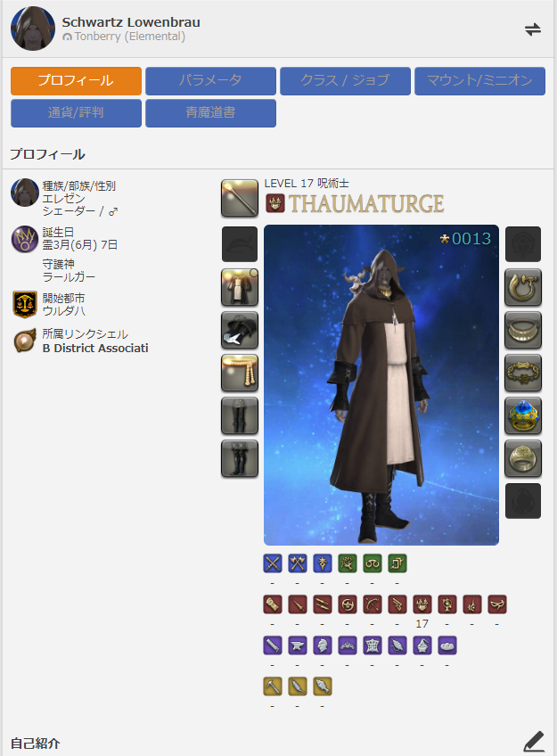This screenshot has height=756, width=557.
Task: Open the earring accessory slot
Action: [x=523, y=287]
